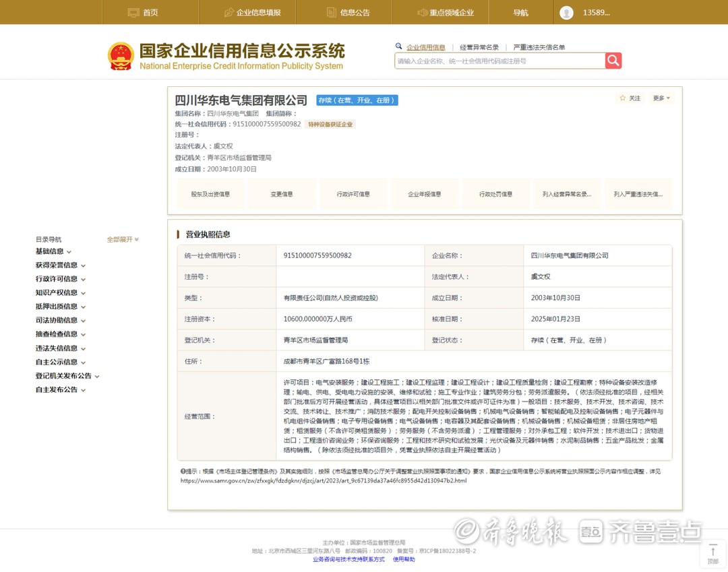Open 首页 in the top navigation
Image resolution: width=728 pixels, height=572 pixels.
(144, 13)
